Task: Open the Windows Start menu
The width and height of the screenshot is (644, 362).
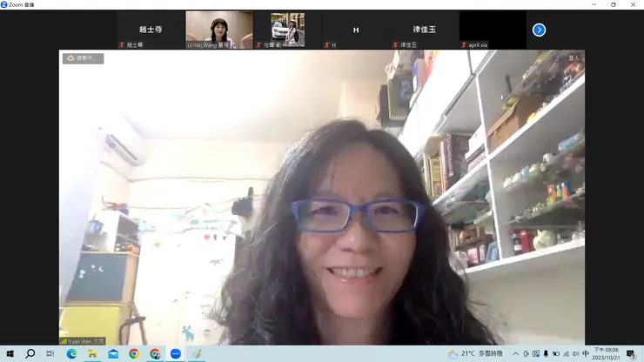Action: [10, 354]
